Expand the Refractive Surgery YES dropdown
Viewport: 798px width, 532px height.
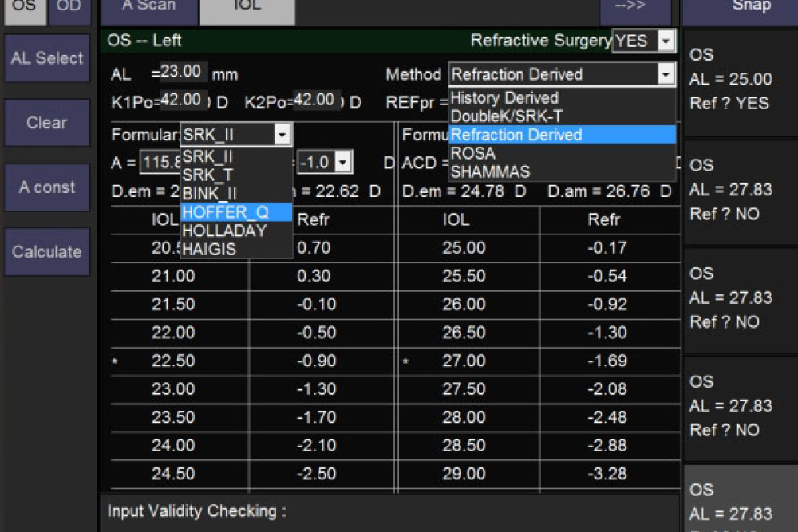point(666,41)
